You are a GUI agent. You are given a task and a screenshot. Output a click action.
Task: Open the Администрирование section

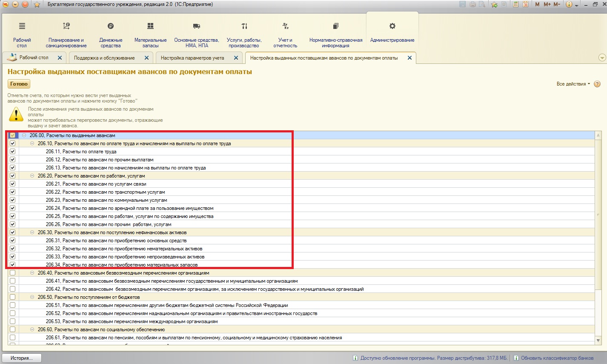(x=392, y=32)
